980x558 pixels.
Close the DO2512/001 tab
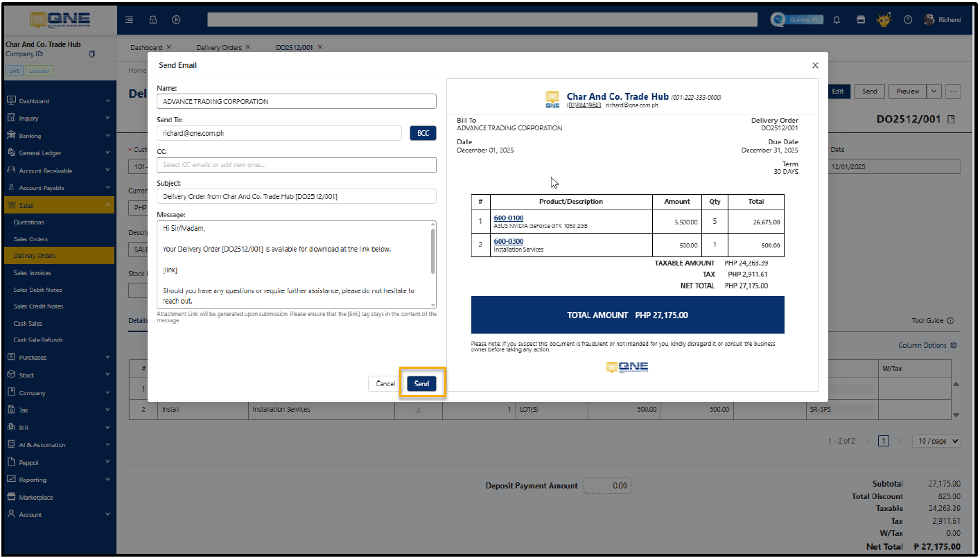320,47
